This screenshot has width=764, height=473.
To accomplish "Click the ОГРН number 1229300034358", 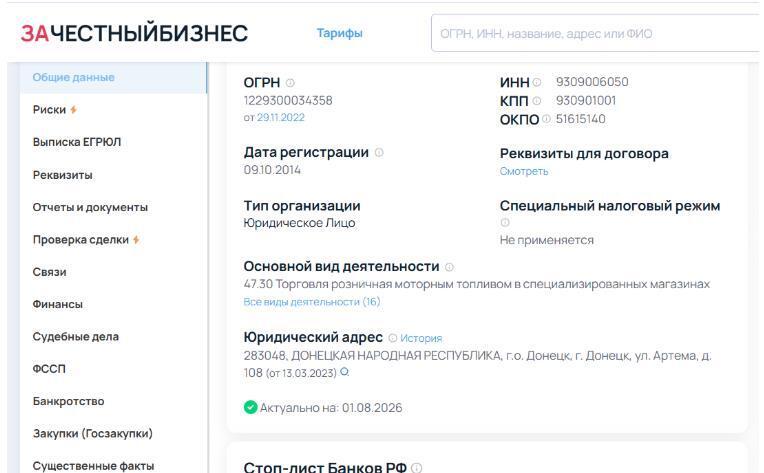I will tap(288, 101).
